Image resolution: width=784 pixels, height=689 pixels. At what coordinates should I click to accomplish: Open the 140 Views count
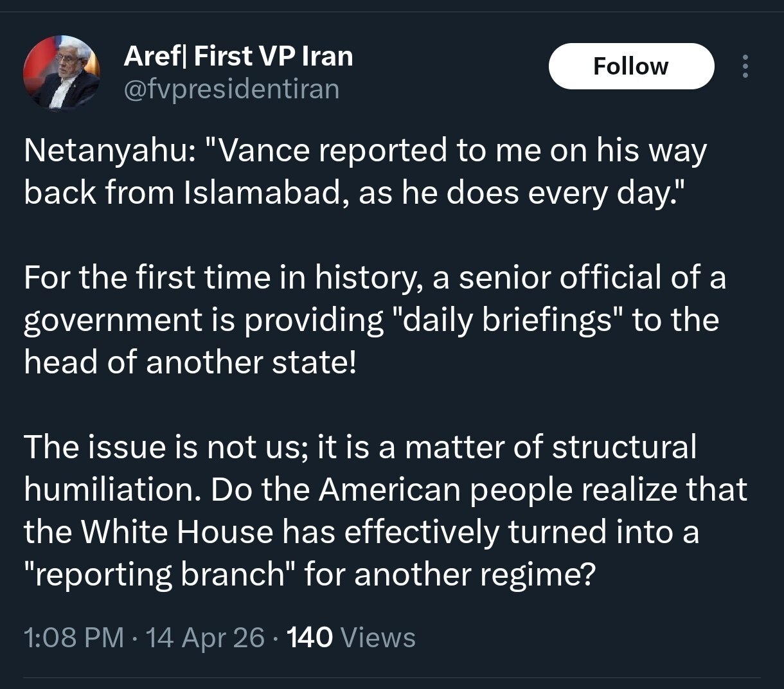click(x=352, y=638)
